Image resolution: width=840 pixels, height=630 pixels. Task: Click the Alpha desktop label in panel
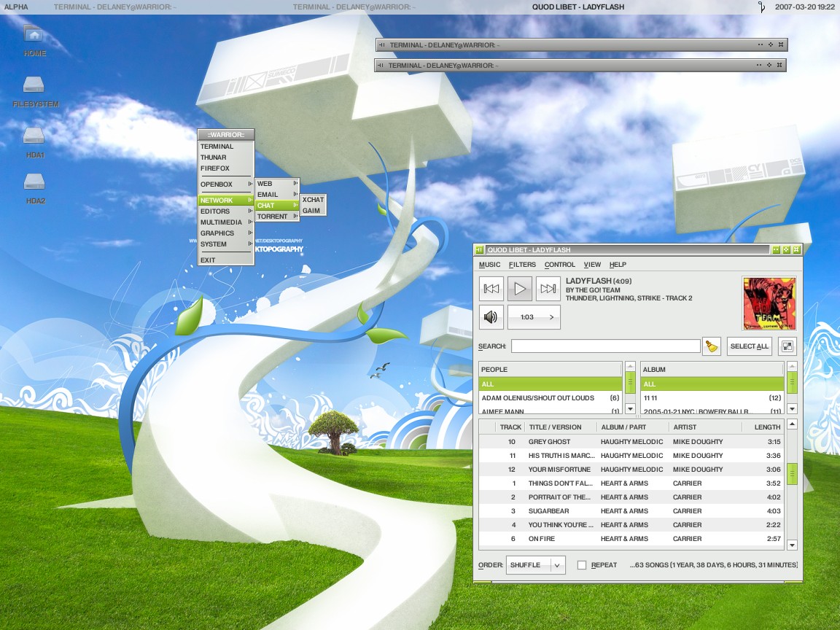pos(16,7)
